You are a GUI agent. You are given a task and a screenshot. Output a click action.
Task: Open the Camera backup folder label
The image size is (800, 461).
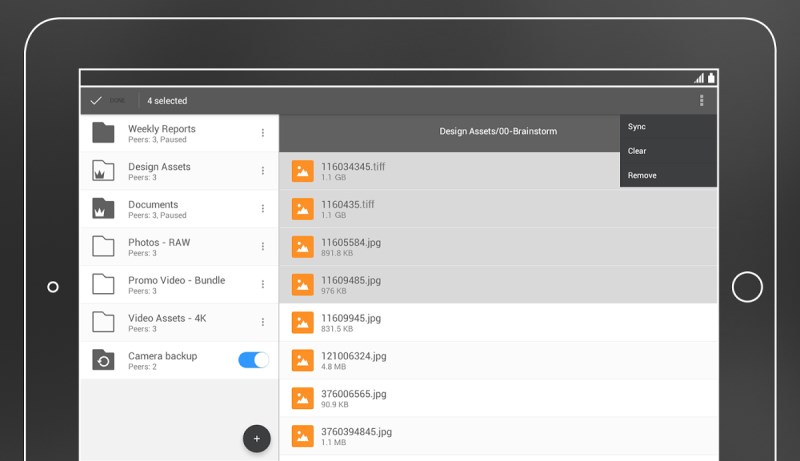click(163, 356)
